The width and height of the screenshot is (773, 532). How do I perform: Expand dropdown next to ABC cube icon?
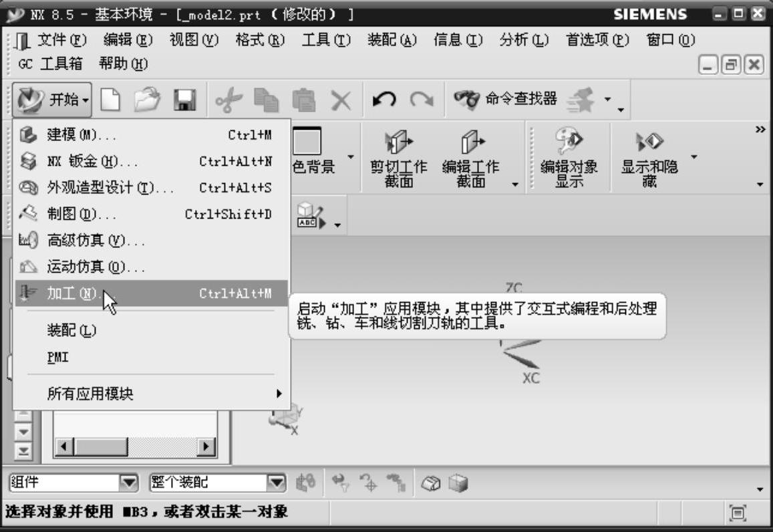click(337, 225)
